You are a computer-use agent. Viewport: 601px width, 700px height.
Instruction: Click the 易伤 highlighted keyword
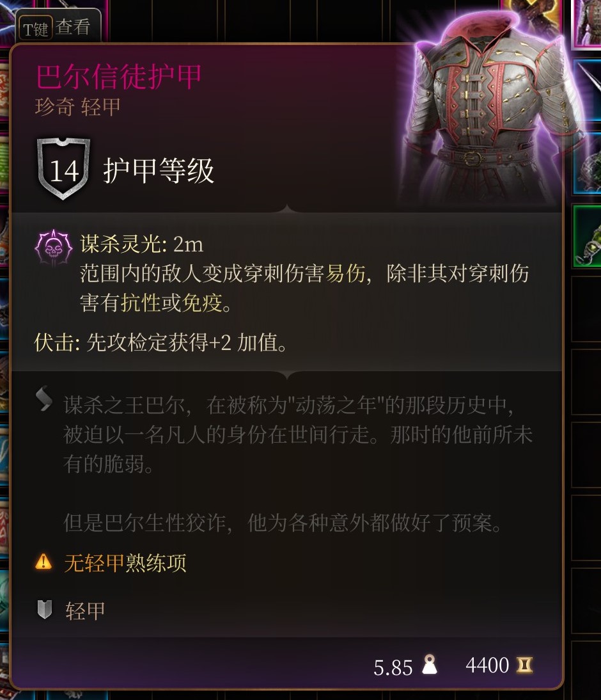point(345,273)
